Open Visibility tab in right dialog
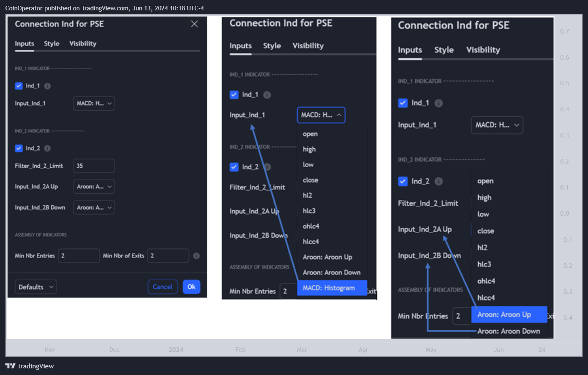This screenshot has height=375, width=588. pyautogui.click(x=483, y=50)
